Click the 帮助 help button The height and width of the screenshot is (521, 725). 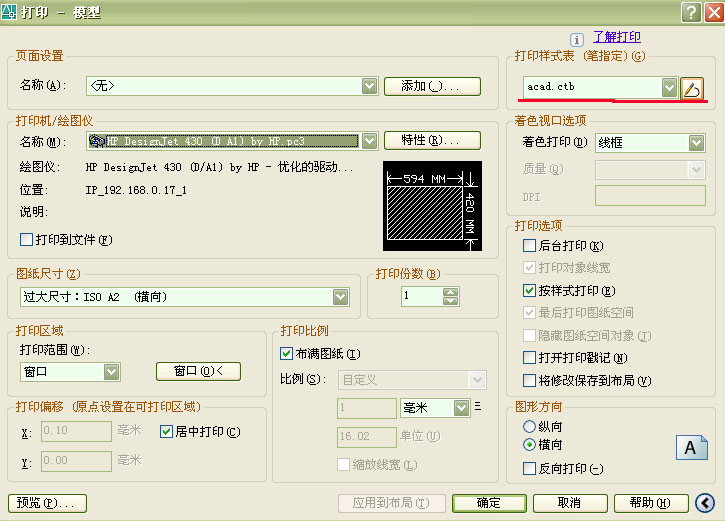point(651,503)
